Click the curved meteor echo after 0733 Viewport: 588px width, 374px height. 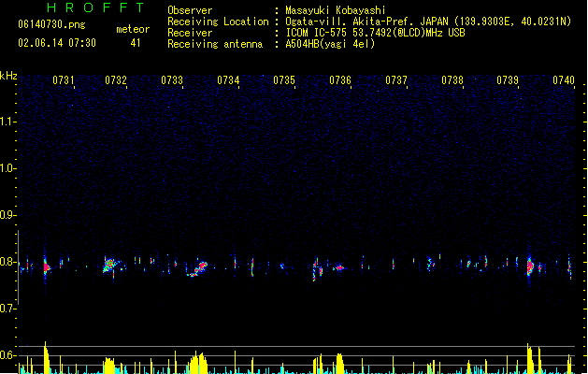click(197, 269)
